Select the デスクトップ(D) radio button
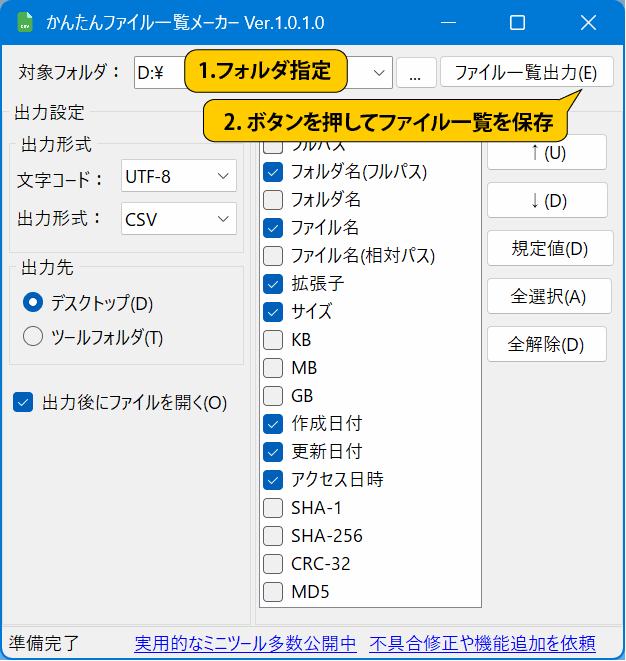Viewport: 626px width, 661px height. pyautogui.click(x=33, y=302)
